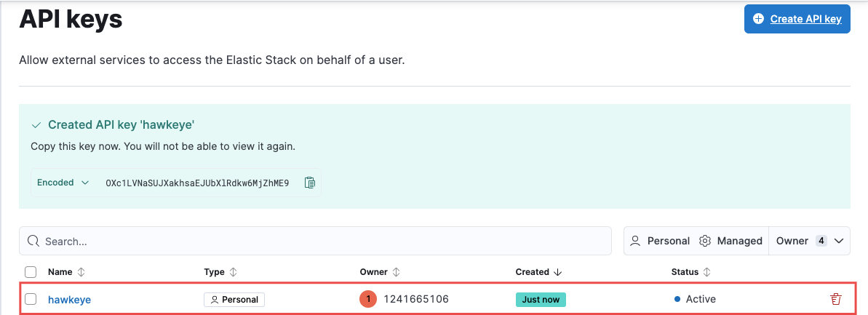Sort table by Status column
The width and height of the screenshot is (868, 315).
(x=691, y=272)
